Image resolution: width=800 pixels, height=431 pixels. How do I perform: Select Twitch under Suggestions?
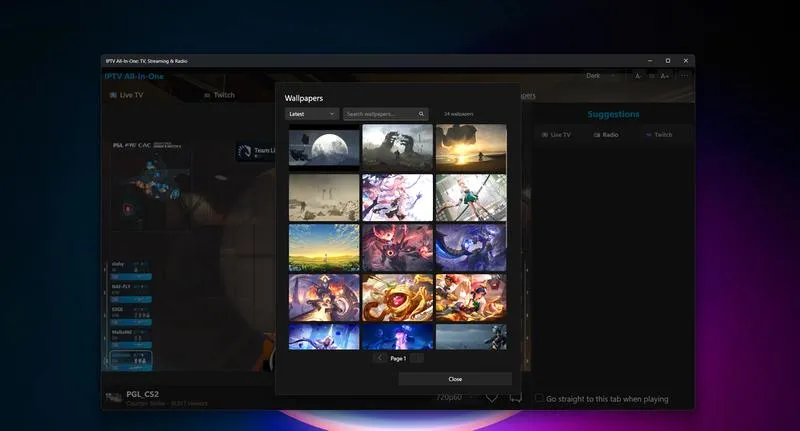click(x=659, y=135)
